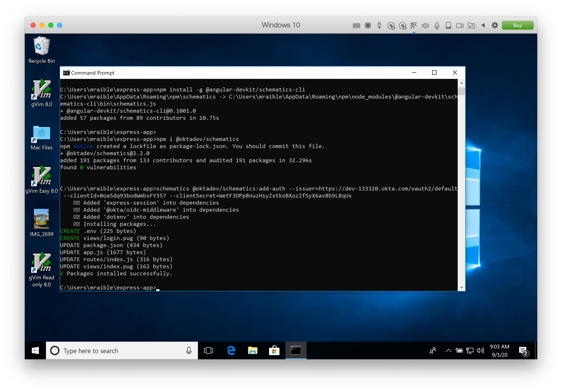Show hidden system tray icons chevron

448,351
